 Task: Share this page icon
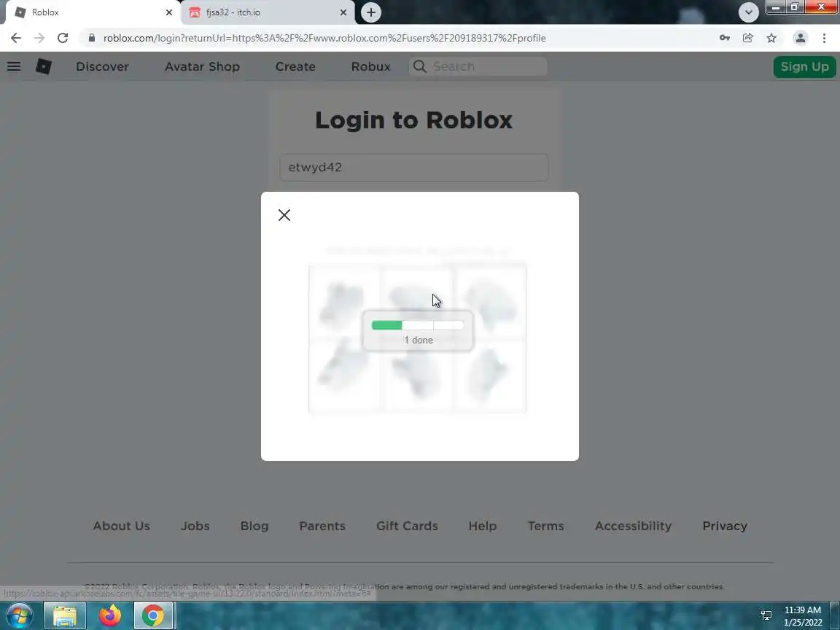click(x=748, y=38)
